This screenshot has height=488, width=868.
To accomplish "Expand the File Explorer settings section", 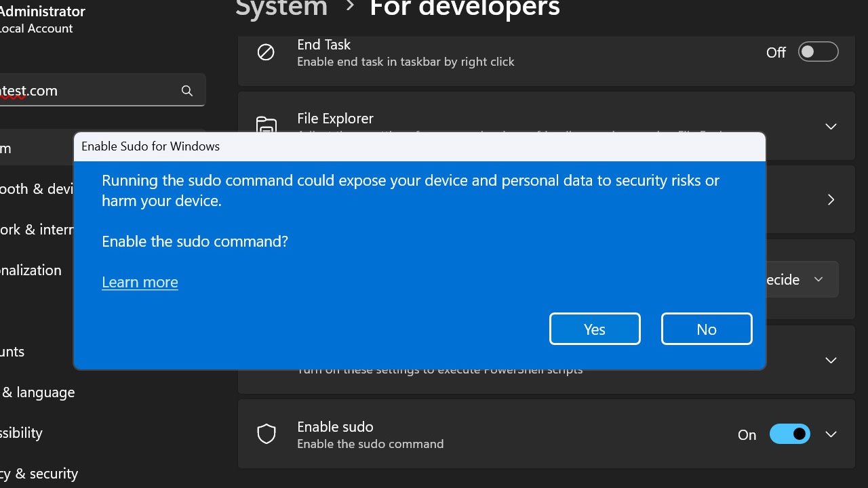I will click(x=831, y=127).
